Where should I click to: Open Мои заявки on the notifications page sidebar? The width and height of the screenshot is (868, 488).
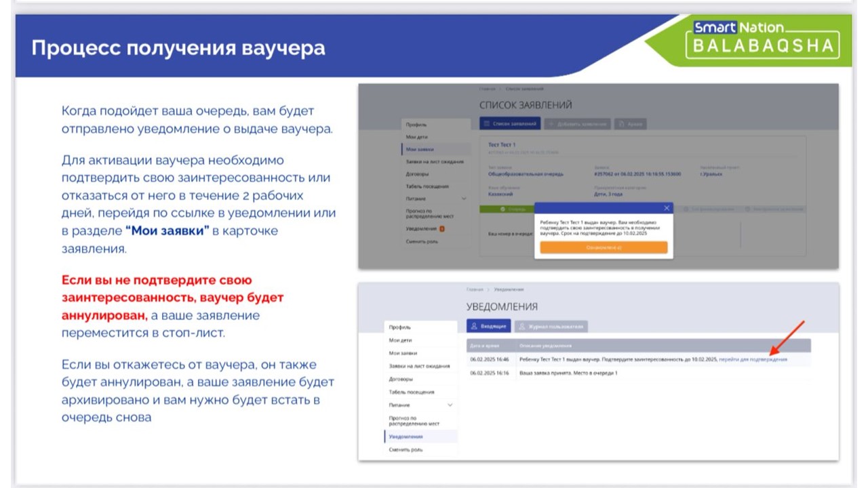click(x=403, y=353)
